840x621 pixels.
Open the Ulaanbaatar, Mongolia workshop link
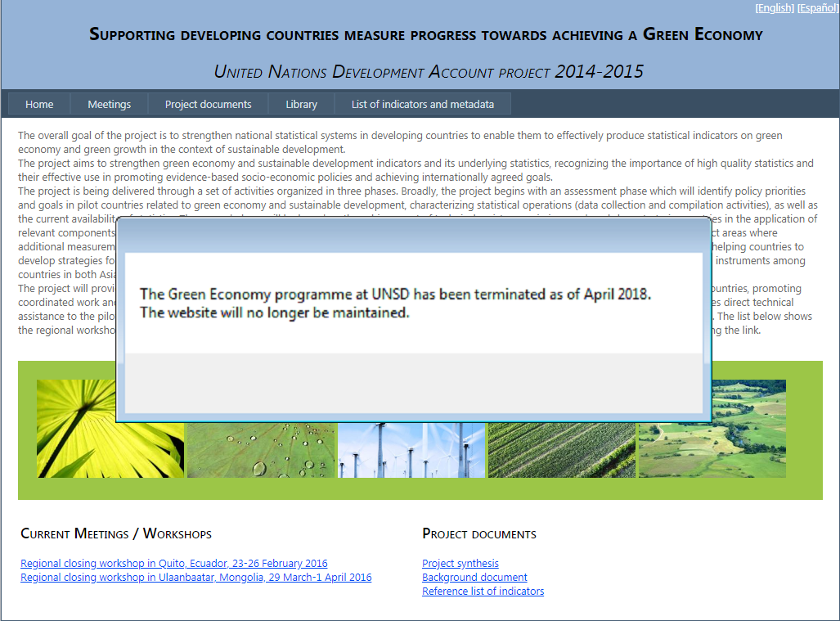coord(195,577)
